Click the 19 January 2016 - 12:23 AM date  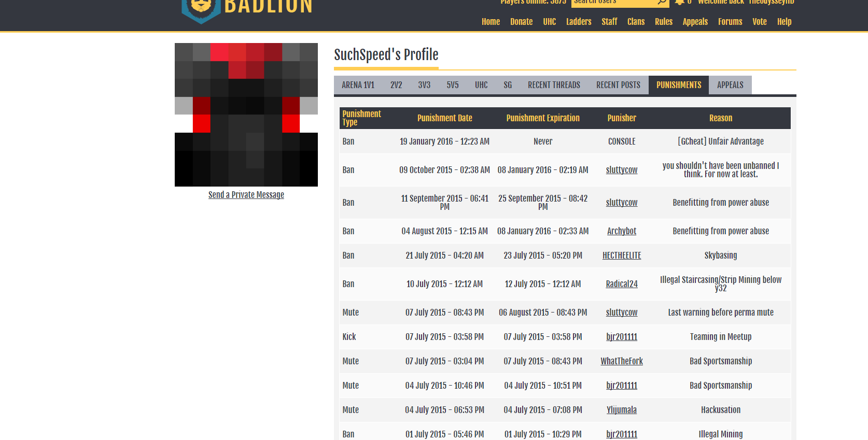[444, 141]
